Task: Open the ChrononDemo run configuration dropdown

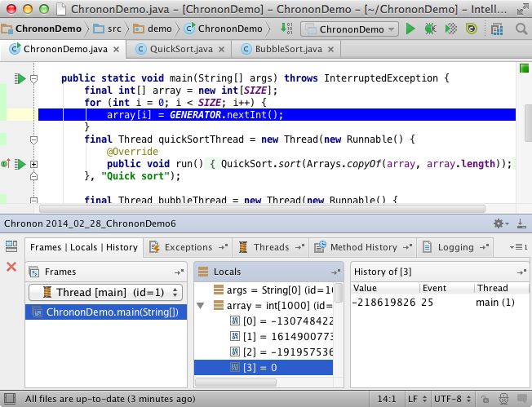Action: (350, 29)
